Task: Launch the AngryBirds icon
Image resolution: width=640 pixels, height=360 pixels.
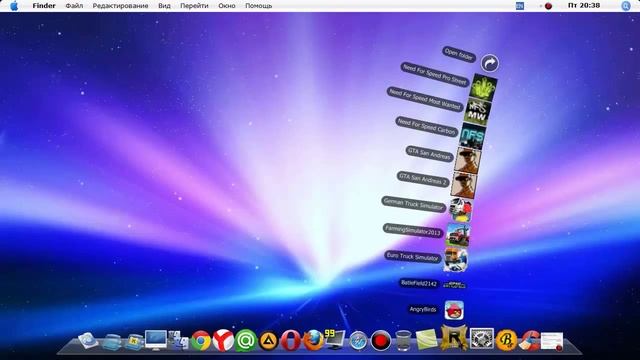Action: pyautogui.click(x=454, y=310)
